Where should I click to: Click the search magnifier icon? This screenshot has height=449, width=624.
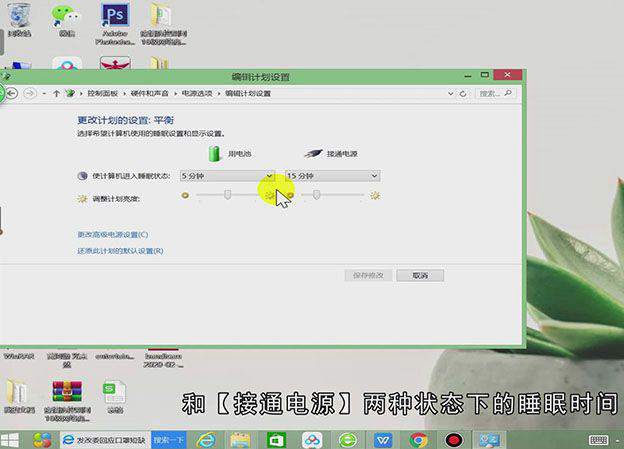(508, 93)
